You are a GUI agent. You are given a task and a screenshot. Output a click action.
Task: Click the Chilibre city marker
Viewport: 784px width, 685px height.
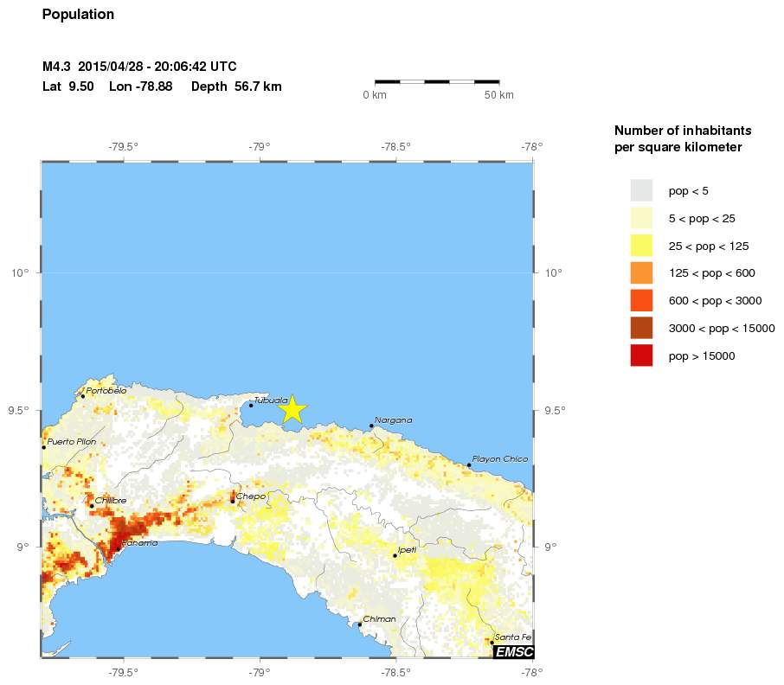[92, 506]
